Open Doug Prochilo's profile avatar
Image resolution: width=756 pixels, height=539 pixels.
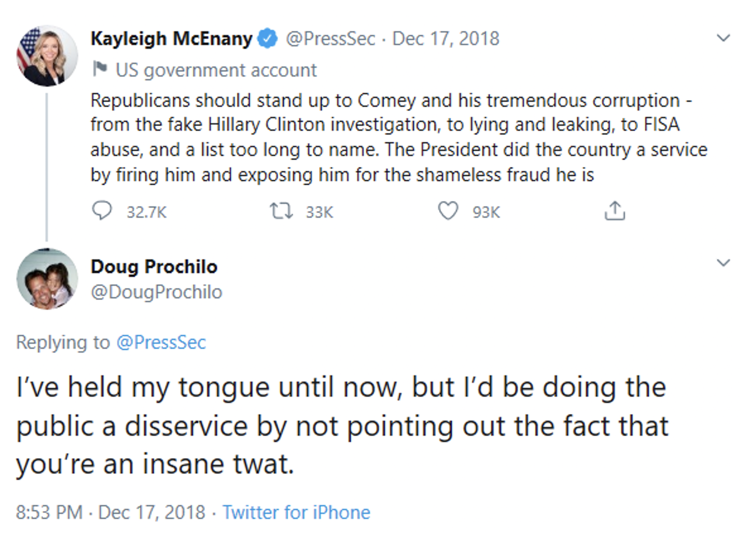click(47, 279)
